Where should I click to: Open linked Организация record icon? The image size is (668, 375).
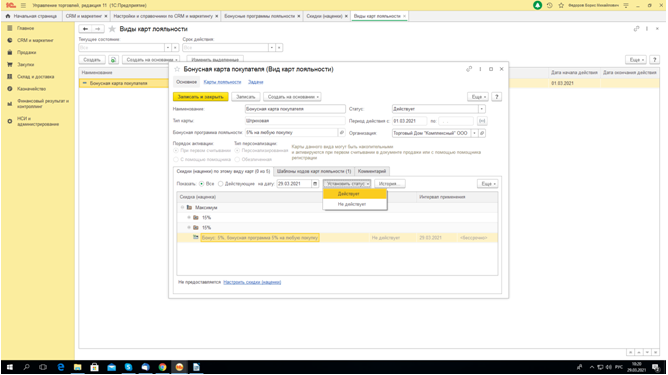(482, 133)
